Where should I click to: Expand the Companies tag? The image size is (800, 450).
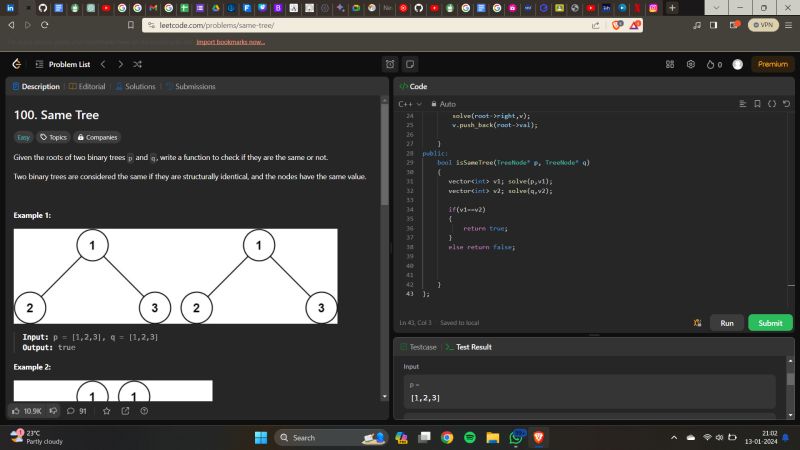(97, 137)
